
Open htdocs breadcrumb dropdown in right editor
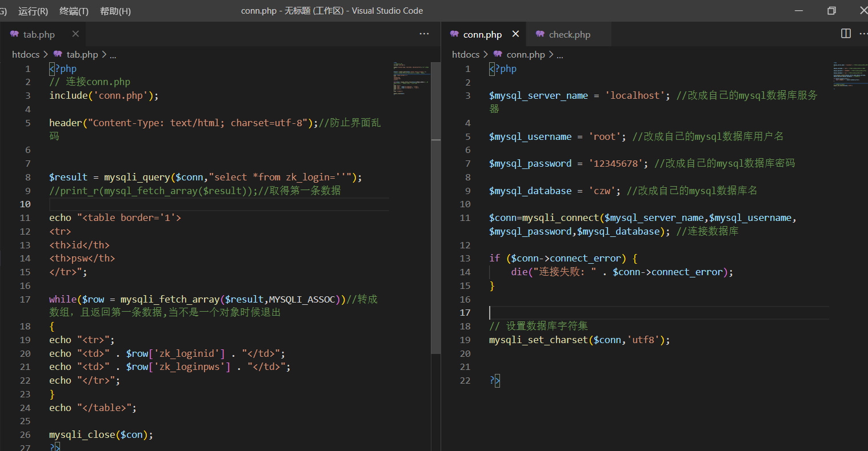(465, 54)
